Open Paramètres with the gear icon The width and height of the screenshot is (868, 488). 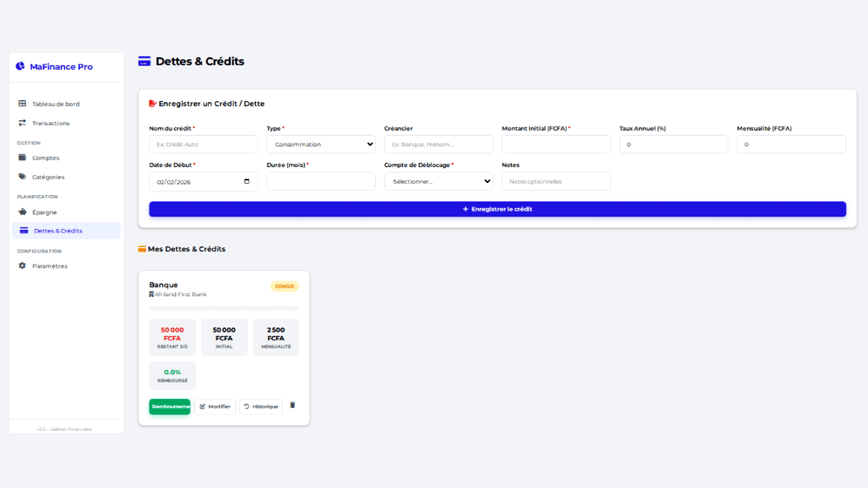[22, 266]
